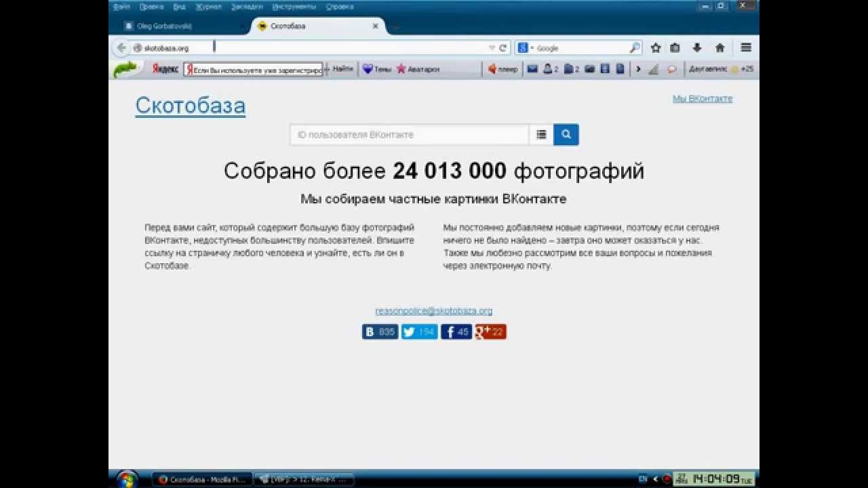Click the red tray notification icon
Viewport: 868px width, 488px height.
click(667, 479)
